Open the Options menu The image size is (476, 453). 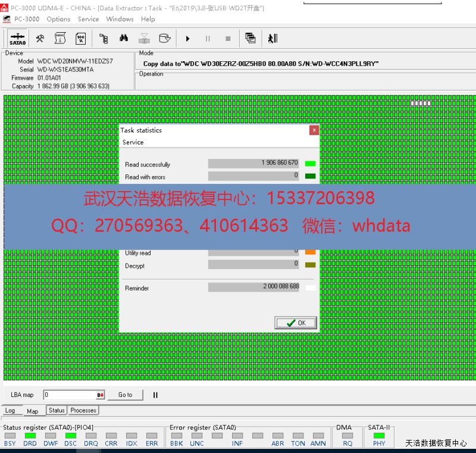click(58, 19)
